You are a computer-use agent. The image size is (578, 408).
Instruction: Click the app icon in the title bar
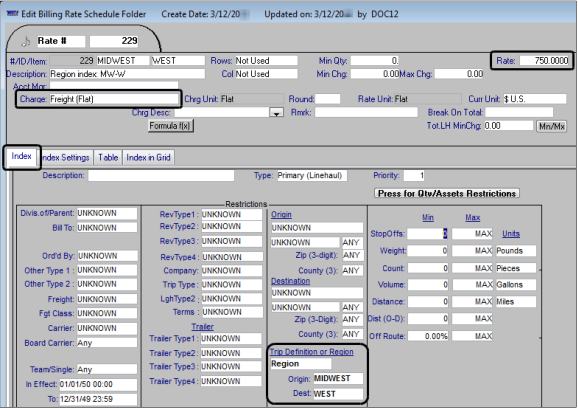click(13, 14)
